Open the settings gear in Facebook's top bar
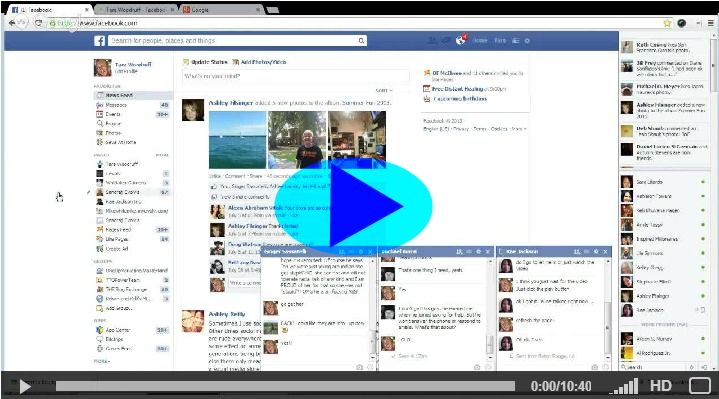This screenshot has height=399, width=719. (527, 41)
